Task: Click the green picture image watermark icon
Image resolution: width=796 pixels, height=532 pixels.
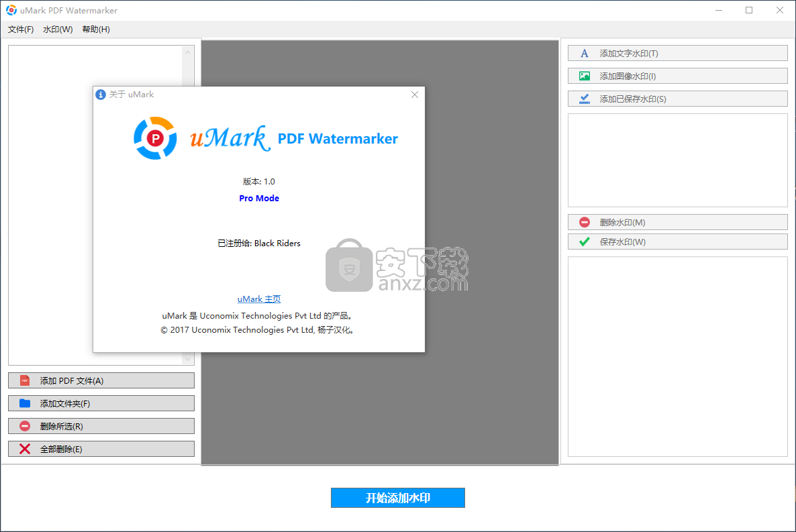Action: point(585,76)
